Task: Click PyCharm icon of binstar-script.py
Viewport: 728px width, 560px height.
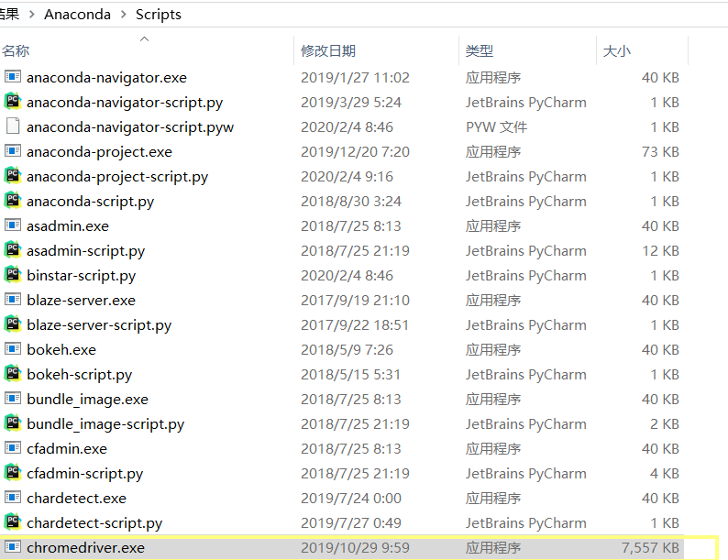Action: tap(13, 275)
